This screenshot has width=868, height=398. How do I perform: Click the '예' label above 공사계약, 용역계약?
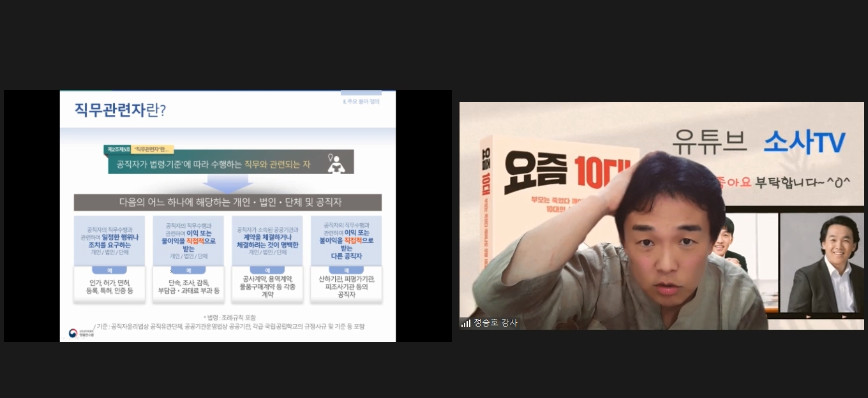(x=267, y=270)
